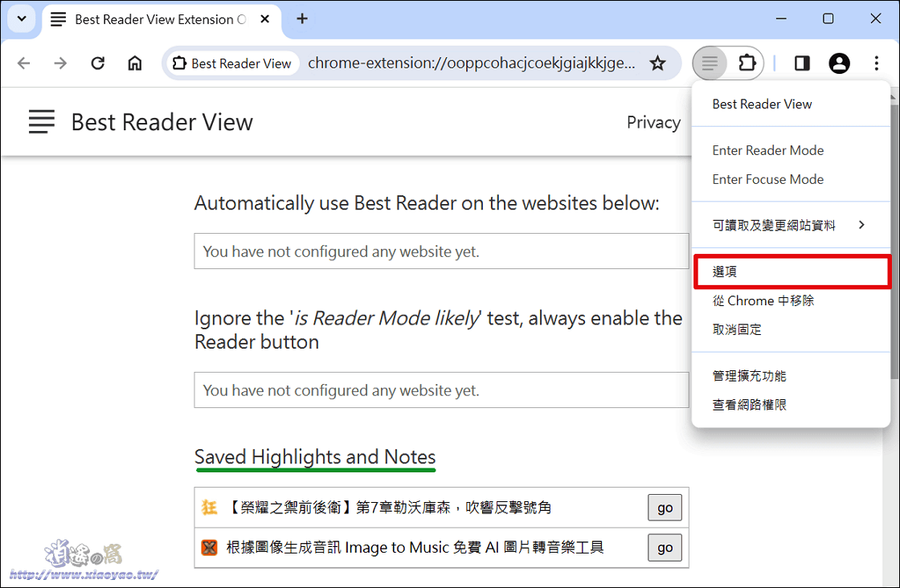Select 選項 in the extension menu
The width and height of the screenshot is (900, 588).
point(791,272)
